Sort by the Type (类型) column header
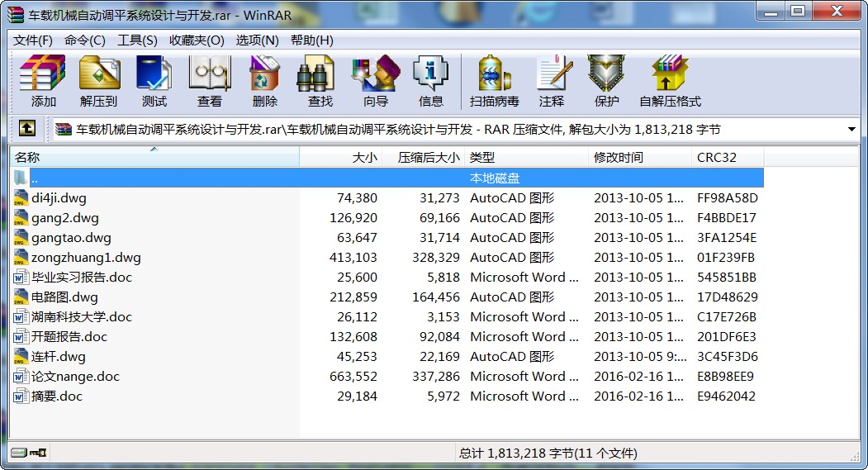Image resolution: width=868 pixels, height=470 pixels. 527,157
